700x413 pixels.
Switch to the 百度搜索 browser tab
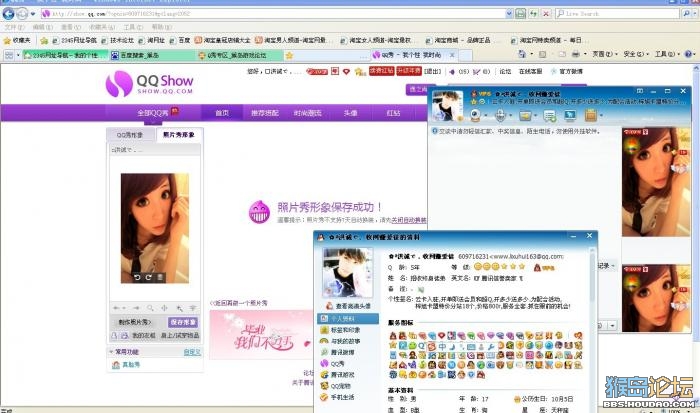click(x=152, y=55)
